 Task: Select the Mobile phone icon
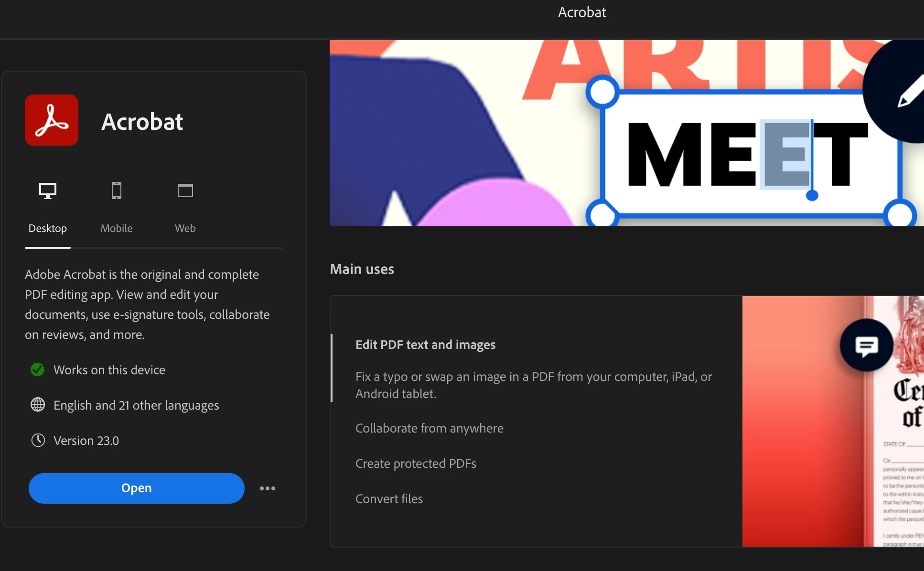[117, 190]
